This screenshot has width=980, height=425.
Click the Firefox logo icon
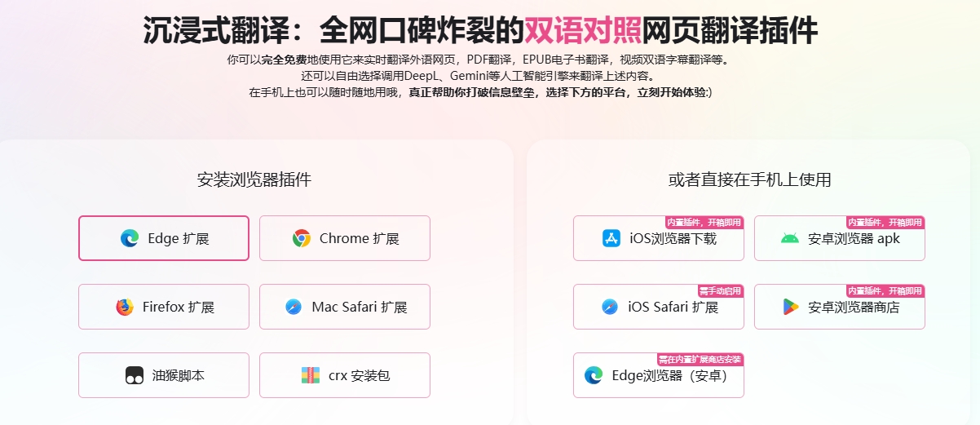(x=124, y=307)
